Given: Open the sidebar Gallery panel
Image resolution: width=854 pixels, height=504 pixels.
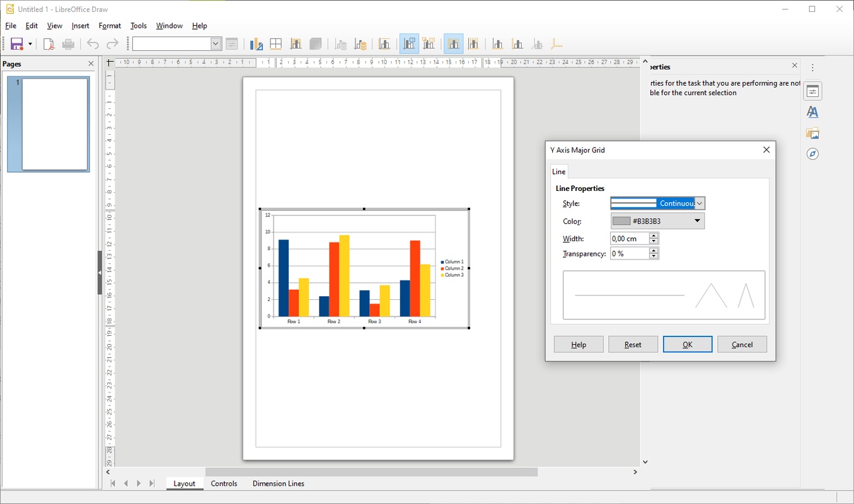Looking at the screenshot, I should click(812, 133).
